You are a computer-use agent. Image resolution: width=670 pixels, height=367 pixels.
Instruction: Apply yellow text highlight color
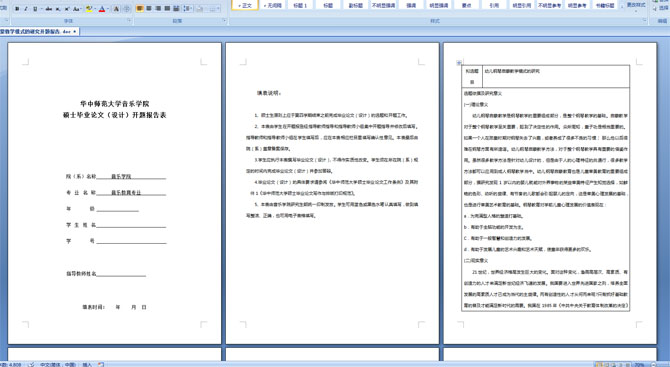click(89, 9)
